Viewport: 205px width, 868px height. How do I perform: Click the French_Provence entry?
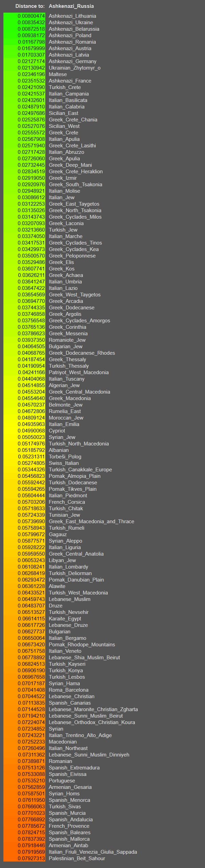(69, 826)
